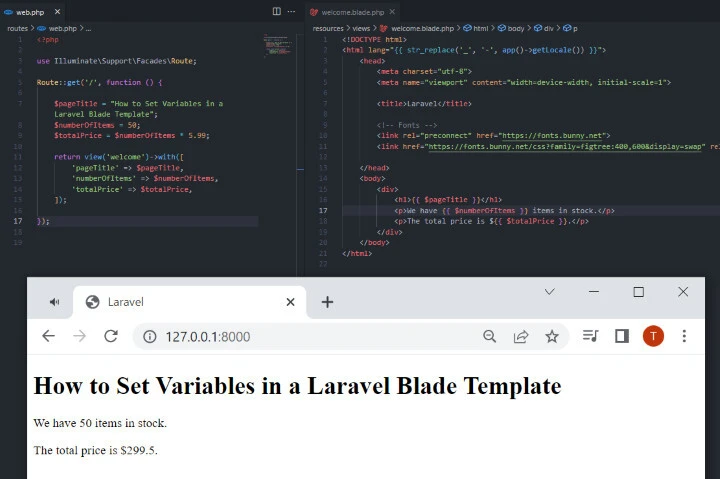Mute audio using the tab speaker icon
The height and width of the screenshot is (479, 720).
pyautogui.click(x=54, y=302)
